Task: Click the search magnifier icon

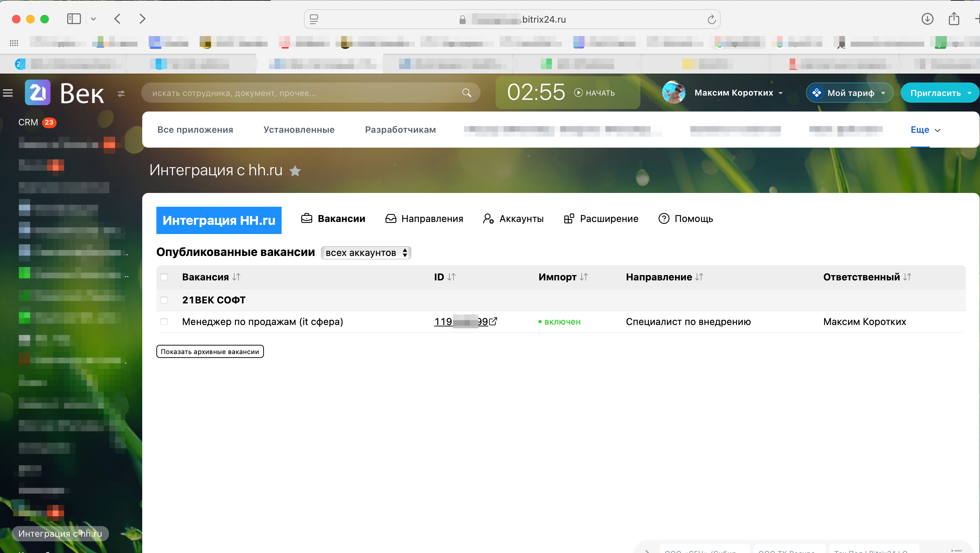Action: tap(466, 92)
